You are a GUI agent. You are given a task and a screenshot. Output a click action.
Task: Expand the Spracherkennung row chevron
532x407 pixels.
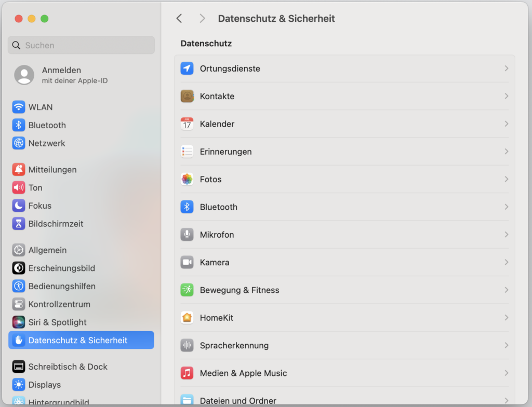506,345
